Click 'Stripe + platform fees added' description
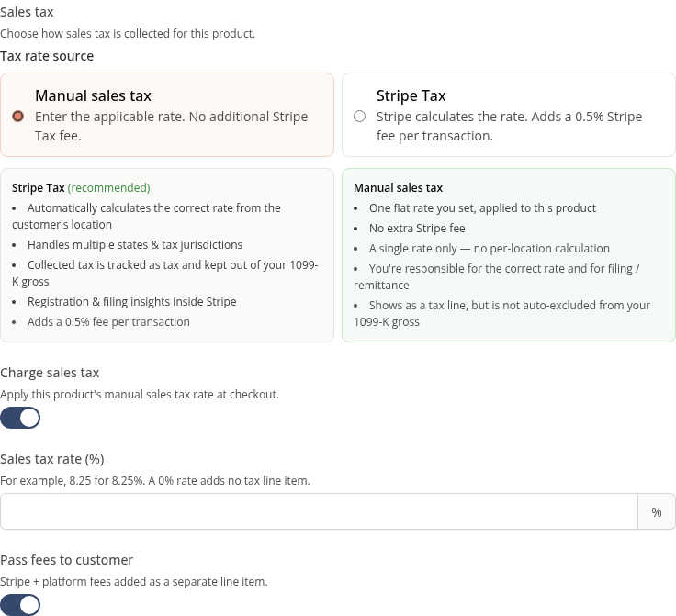 point(134,581)
